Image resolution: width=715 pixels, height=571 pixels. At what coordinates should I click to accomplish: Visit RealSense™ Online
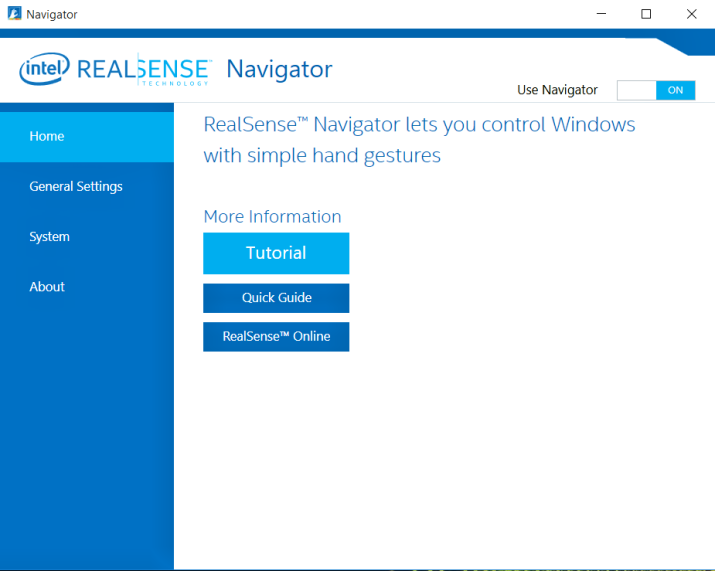[x=276, y=337]
